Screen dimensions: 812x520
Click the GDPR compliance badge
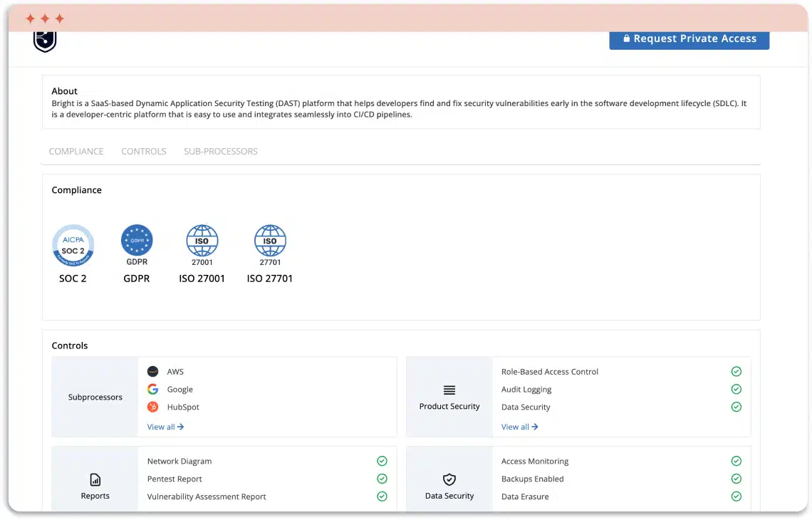click(x=137, y=241)
